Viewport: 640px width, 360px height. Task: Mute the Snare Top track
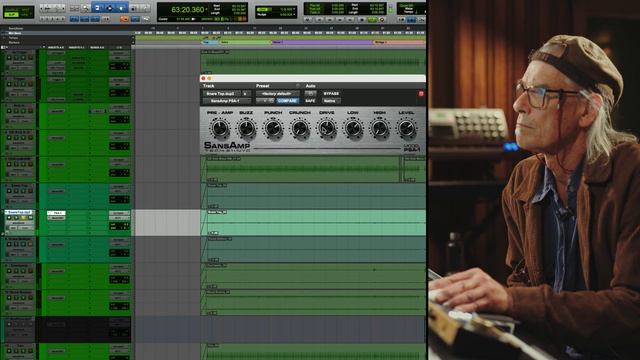[x=30, y=191]
